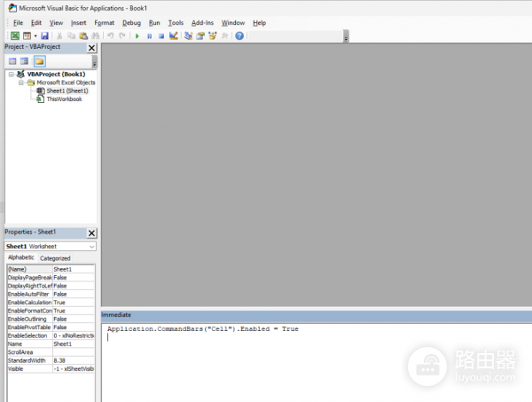Switch to the Categorized properties tab

click(x=55, y=258)
